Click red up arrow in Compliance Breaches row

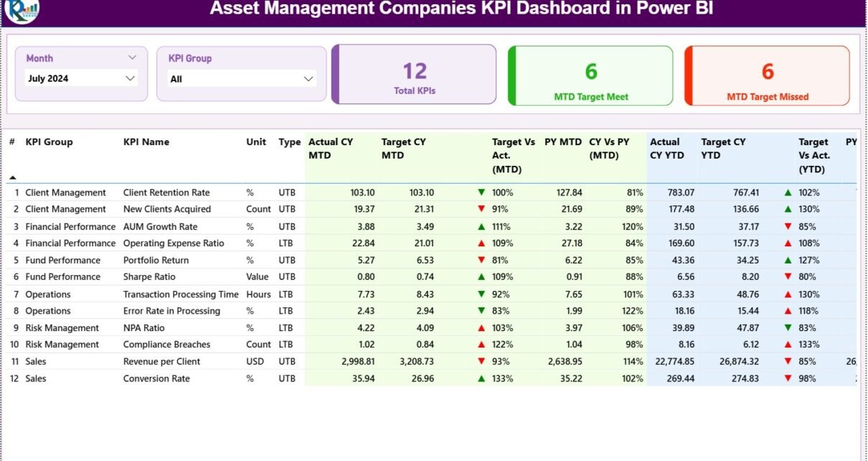481,345
